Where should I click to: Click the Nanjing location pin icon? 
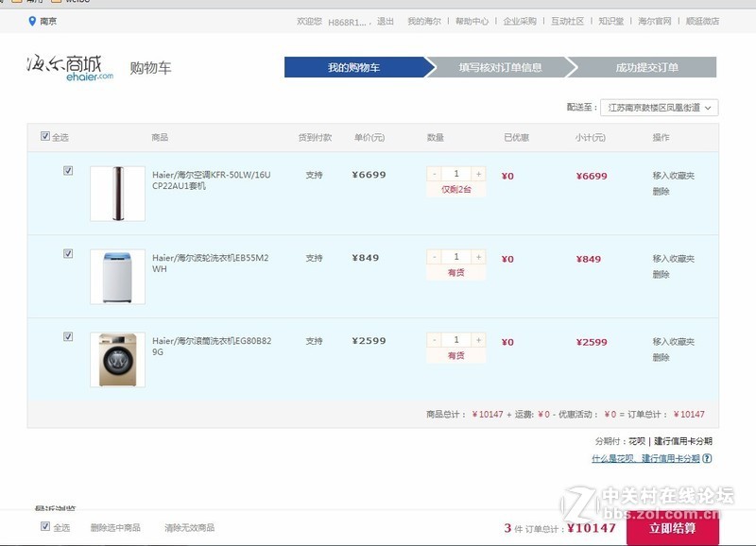click(32, 21)
